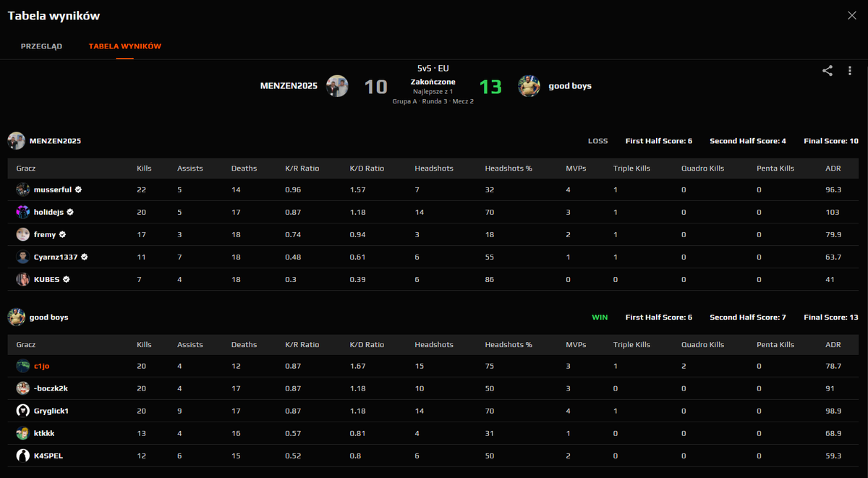The width and height of the screenshot is (868, 478).
Task: Click K4SPEL's avatar icon
Action: coord(23,456)
